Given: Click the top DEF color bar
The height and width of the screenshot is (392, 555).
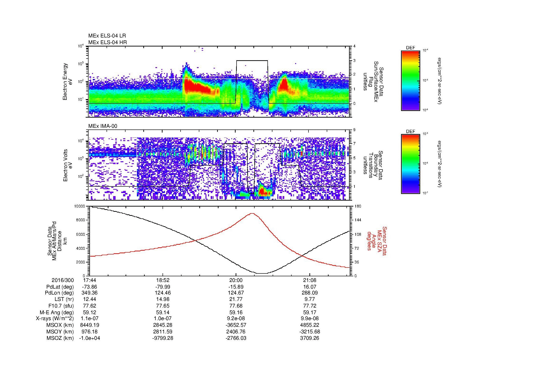Looking at the screenshot, I should click(410, 80).
